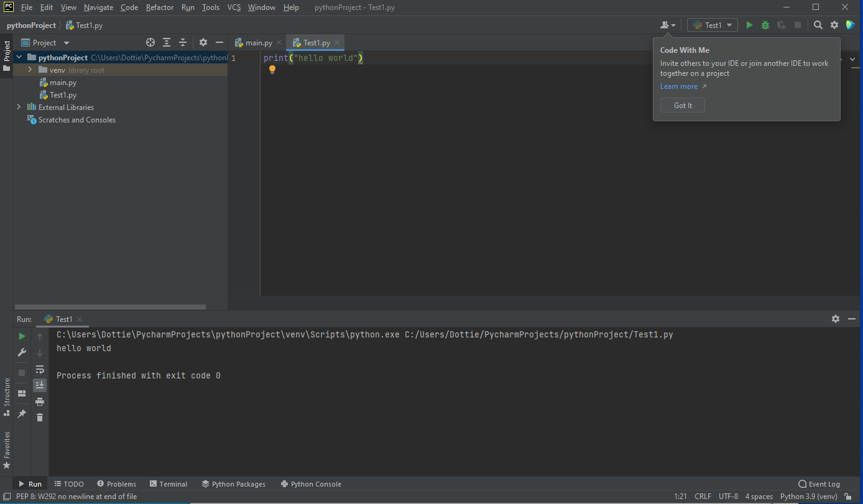Open the UTF-8 encoding selector
Image resolution: width=863 pixels, height=504 pixels.
(x=728, y=497)
